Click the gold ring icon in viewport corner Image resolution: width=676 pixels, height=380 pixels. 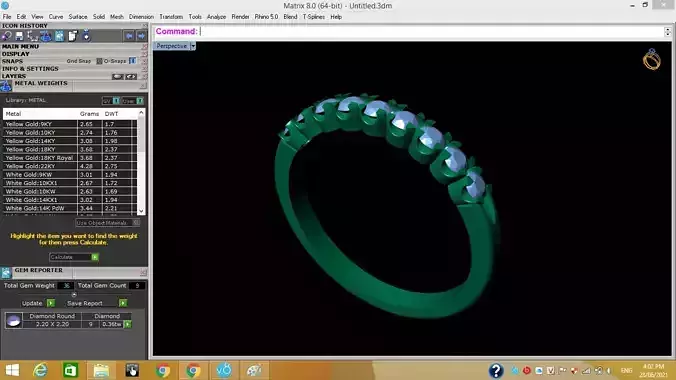click(651, 60)
